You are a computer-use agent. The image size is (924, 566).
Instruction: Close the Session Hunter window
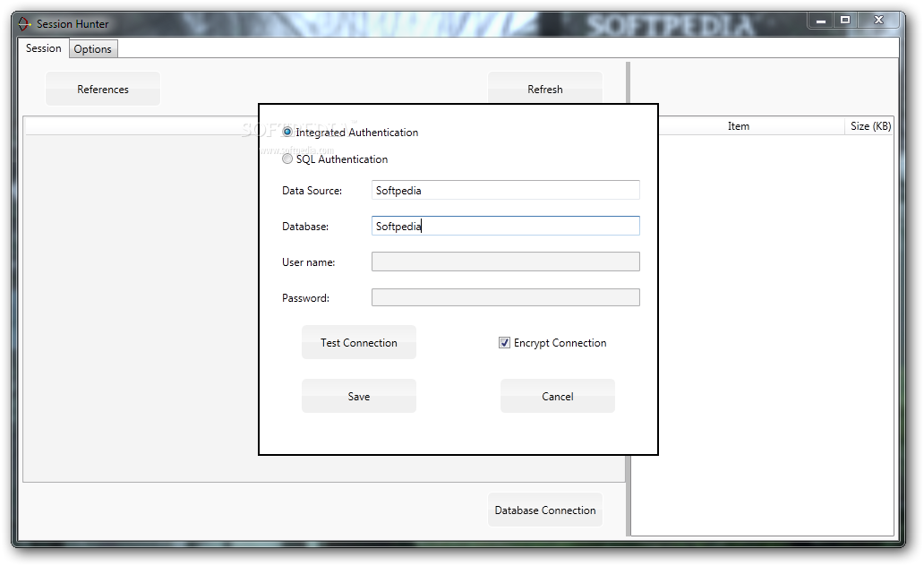(x=878, y=21)
